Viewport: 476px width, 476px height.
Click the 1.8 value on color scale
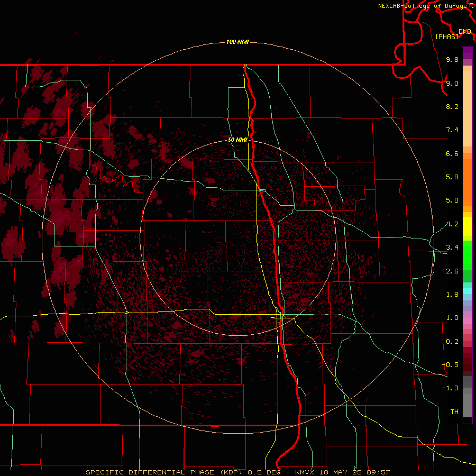452,295
